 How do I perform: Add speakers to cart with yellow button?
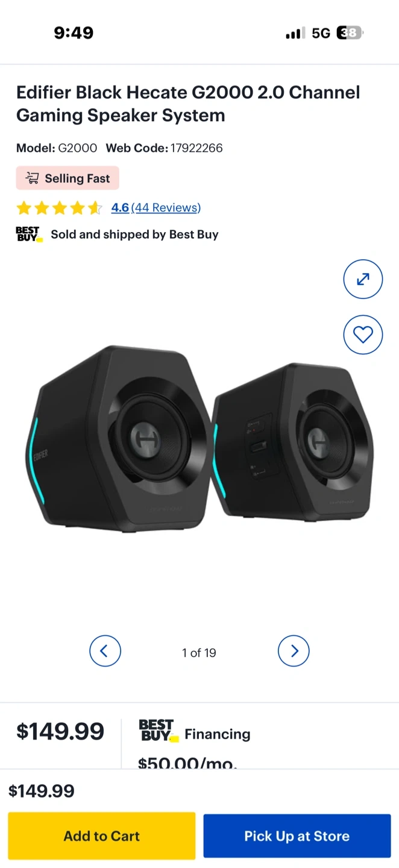tap(102, 835)
